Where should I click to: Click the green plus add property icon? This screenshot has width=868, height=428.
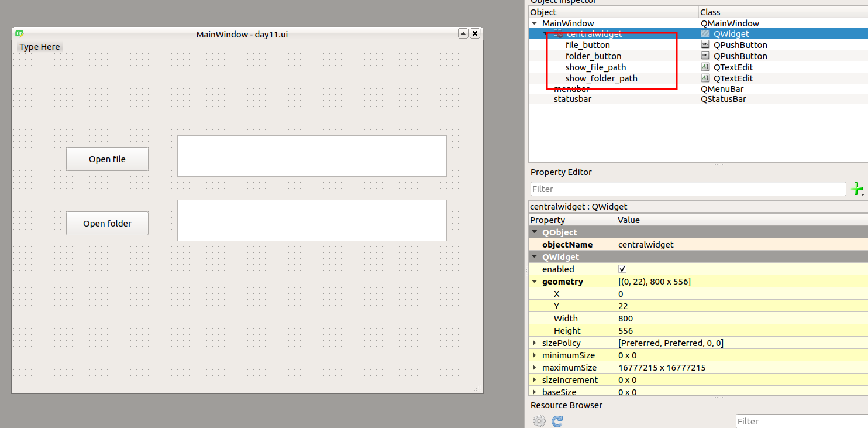click(x=856, y=189)
